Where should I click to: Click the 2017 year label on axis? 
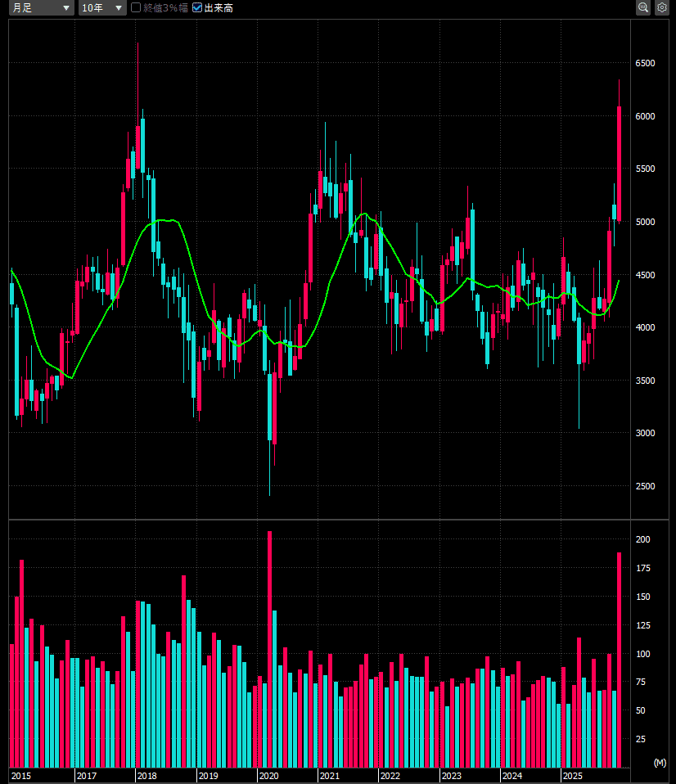coord(86,776)
